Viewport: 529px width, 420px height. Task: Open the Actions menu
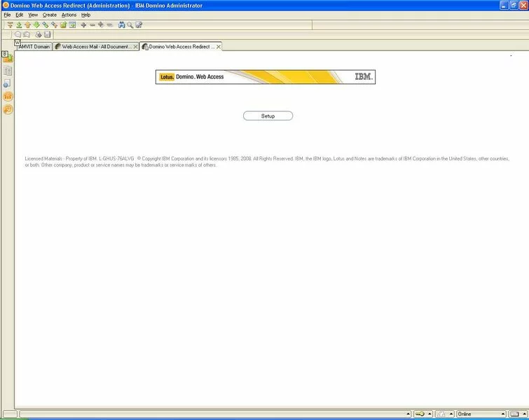tap(69, 15)
